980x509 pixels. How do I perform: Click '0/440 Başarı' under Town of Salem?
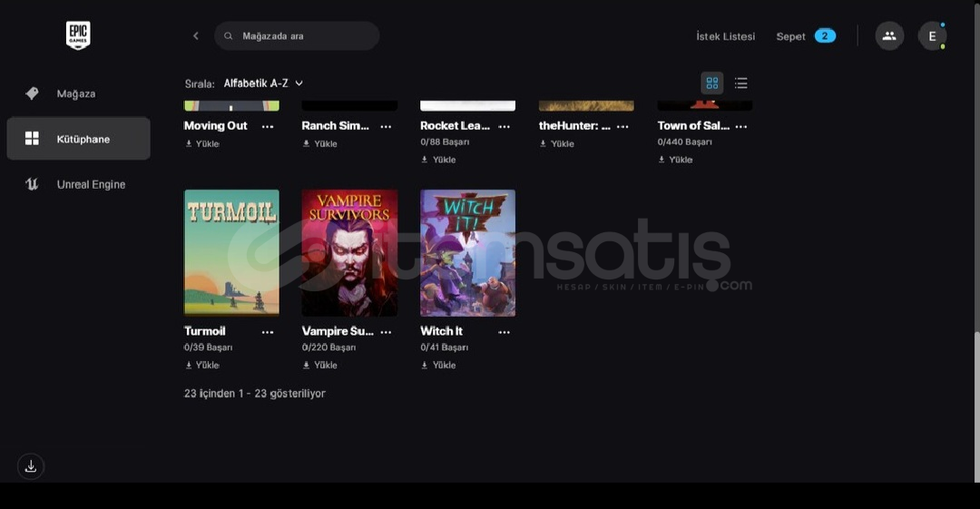pos(684,142)
